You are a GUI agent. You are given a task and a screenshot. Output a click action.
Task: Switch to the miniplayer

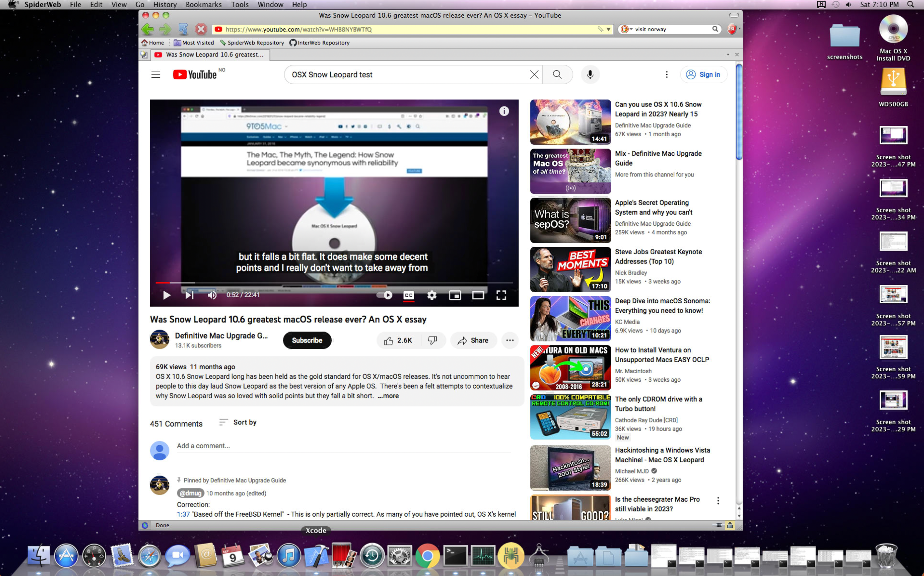pos(455,295)
